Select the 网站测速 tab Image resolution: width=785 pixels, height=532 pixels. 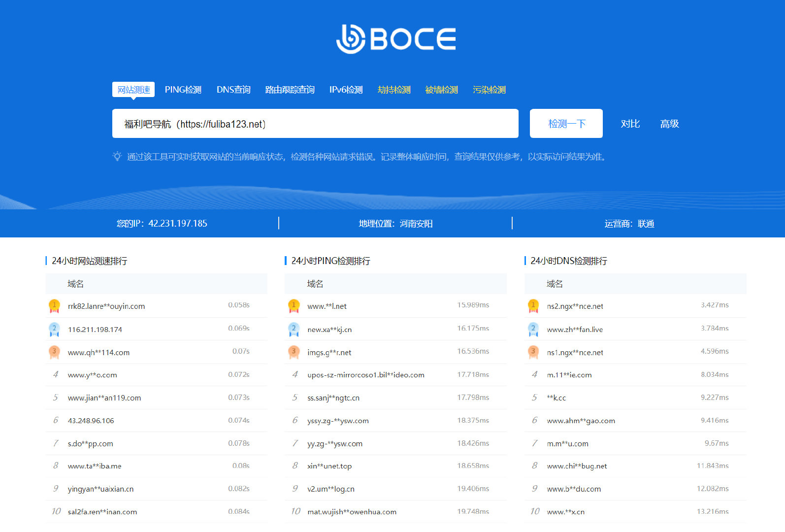click(x=133, y=90)
